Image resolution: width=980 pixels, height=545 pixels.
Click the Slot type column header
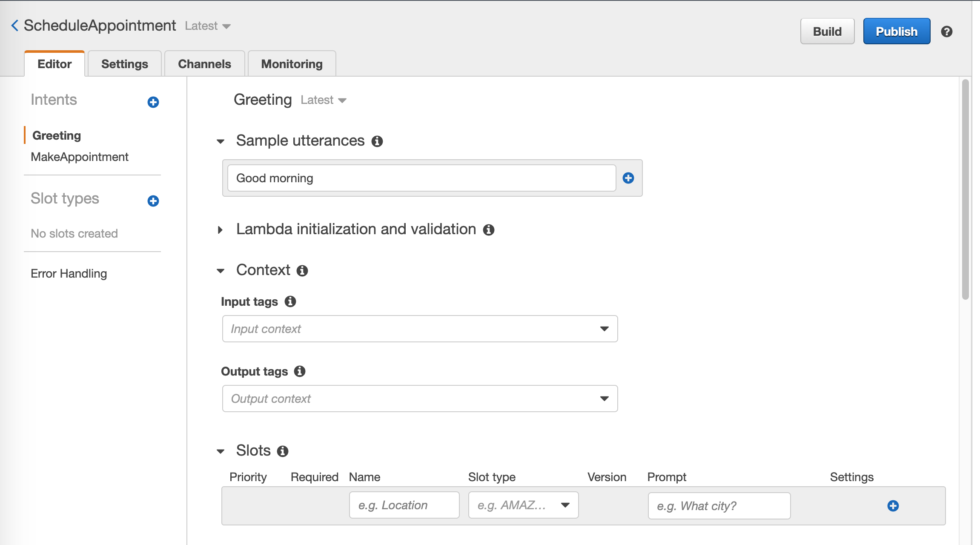pyautogui.click(x=492, y=477)
